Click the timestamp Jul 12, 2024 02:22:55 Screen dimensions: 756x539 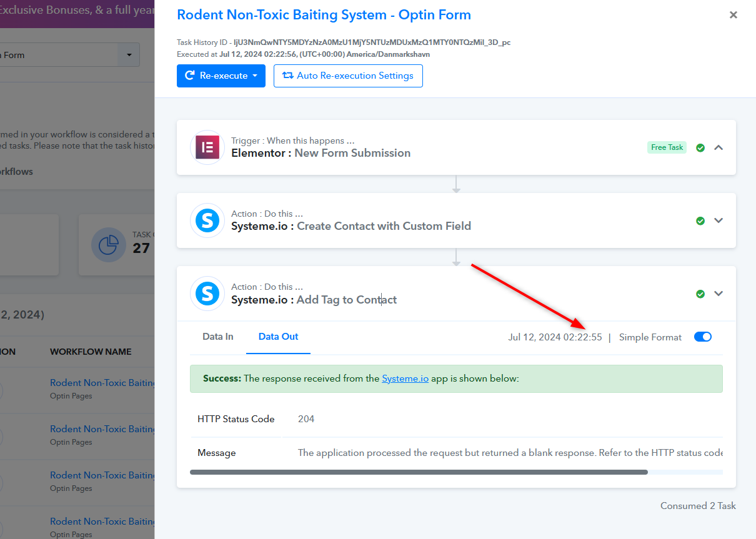555,337
